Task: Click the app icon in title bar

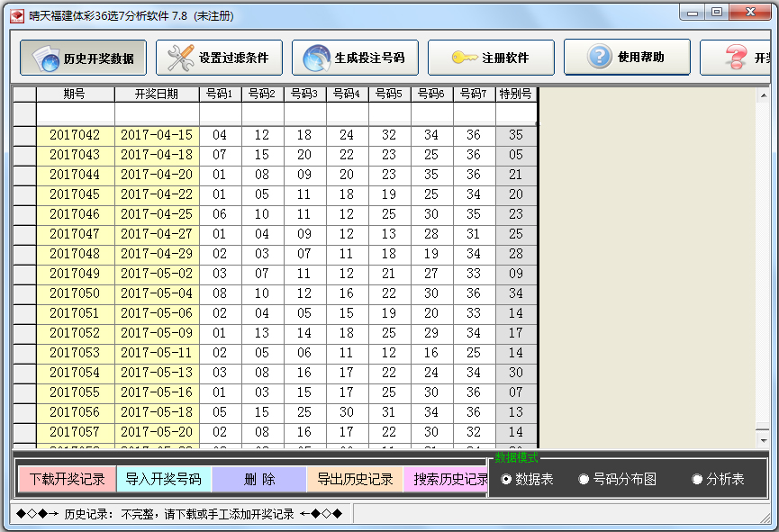Action: (17, 16)
